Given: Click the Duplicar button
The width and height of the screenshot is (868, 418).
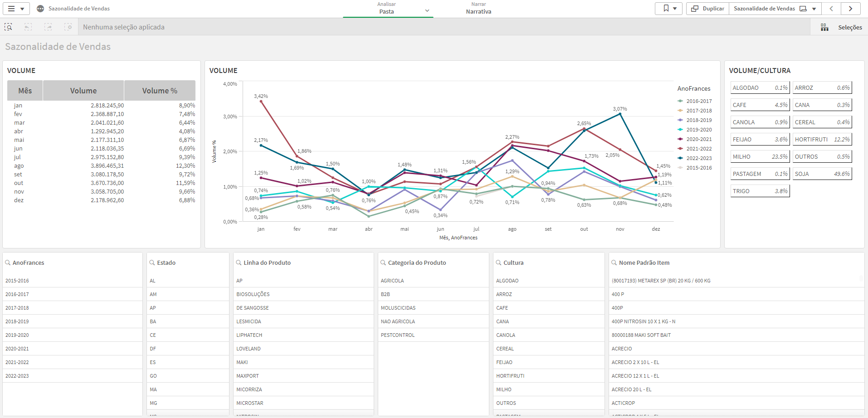Looking at the screenshot, I should 707,8.
